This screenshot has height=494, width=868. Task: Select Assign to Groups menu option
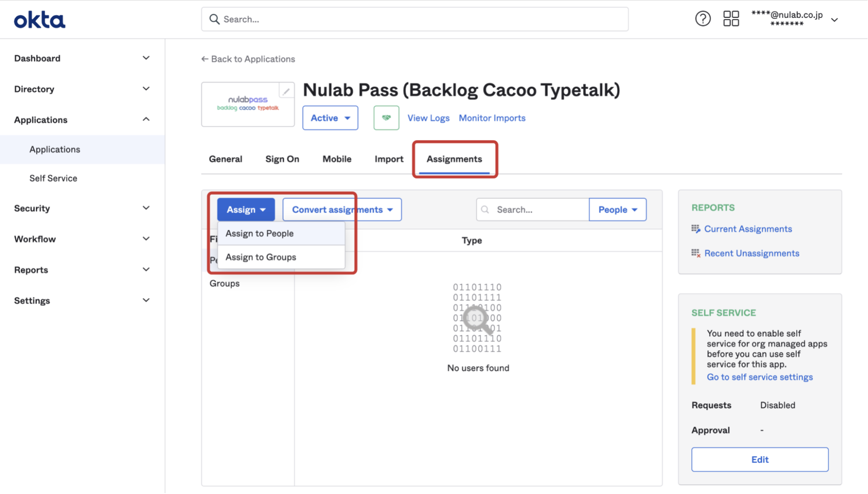281,257
